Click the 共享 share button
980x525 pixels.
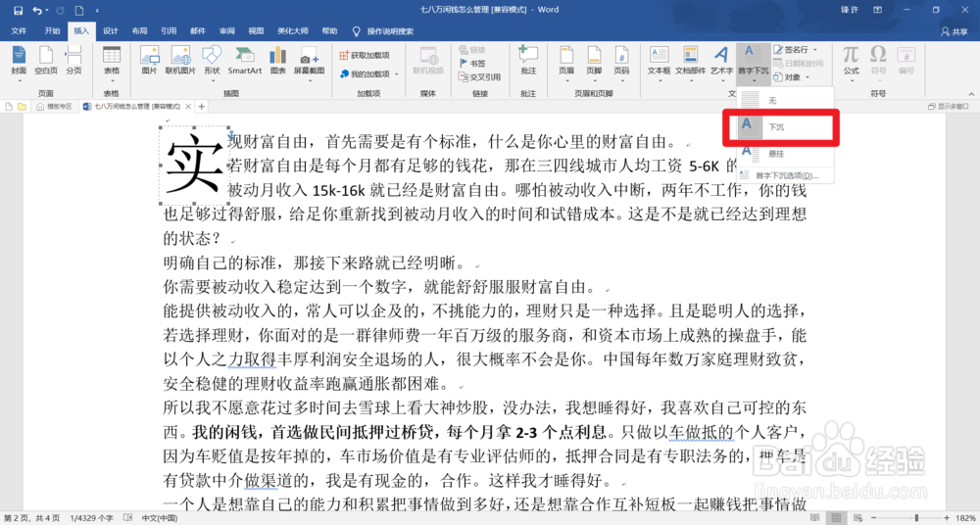(x=955, y=31)
